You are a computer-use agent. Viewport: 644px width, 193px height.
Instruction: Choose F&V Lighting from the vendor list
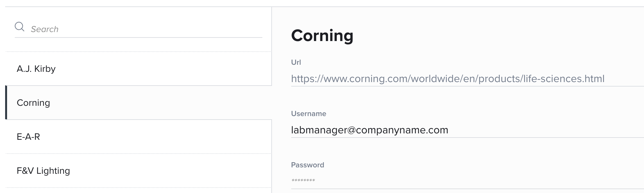click(x=138, y=171)
